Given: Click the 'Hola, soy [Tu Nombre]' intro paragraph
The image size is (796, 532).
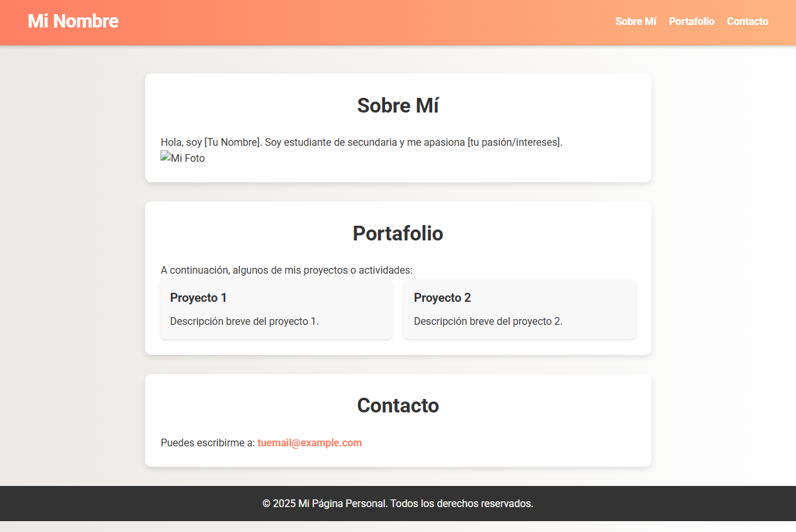Looking at the screenshot, I should 361,142.
